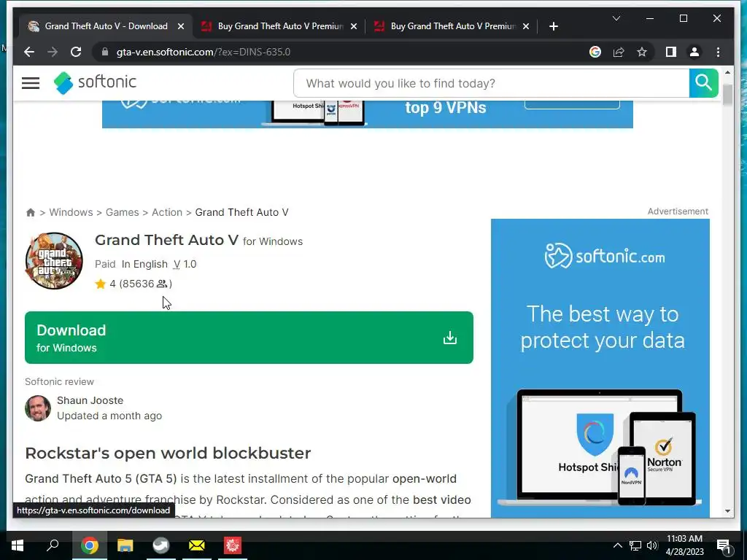Open File Explorer from taskbar
This screenshot has height=560, width=747.
tap(125, 545)
